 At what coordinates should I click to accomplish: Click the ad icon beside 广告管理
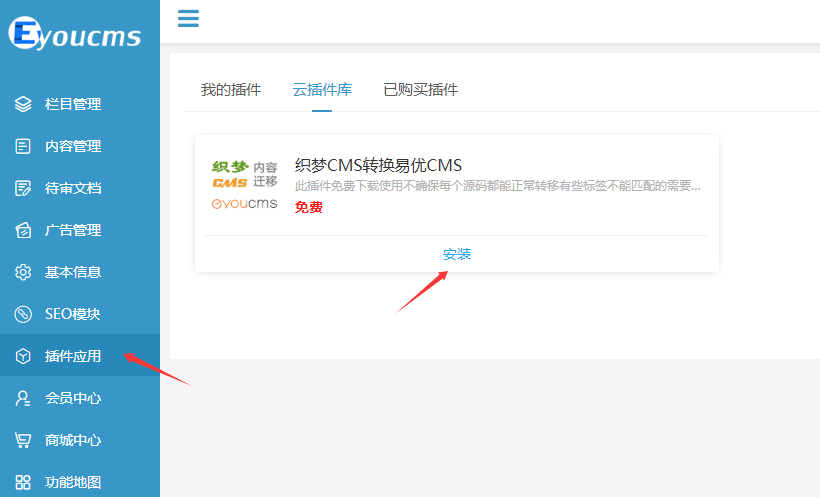(x=23, y=230)
